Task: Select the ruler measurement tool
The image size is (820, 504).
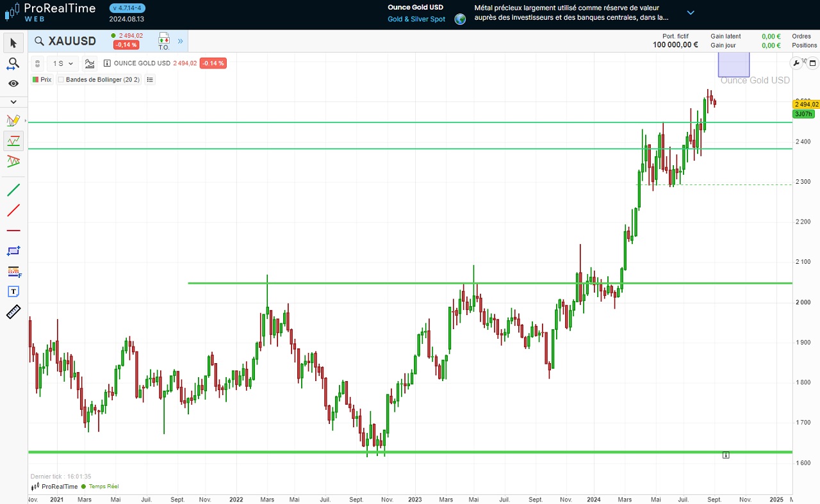Action: tap(13, 312)
